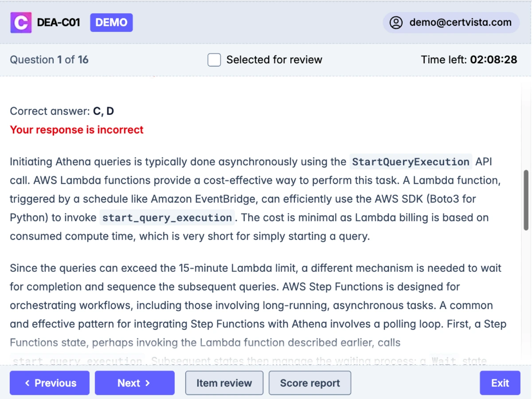Click the CertVista purple logo icon

click(21, 23)
